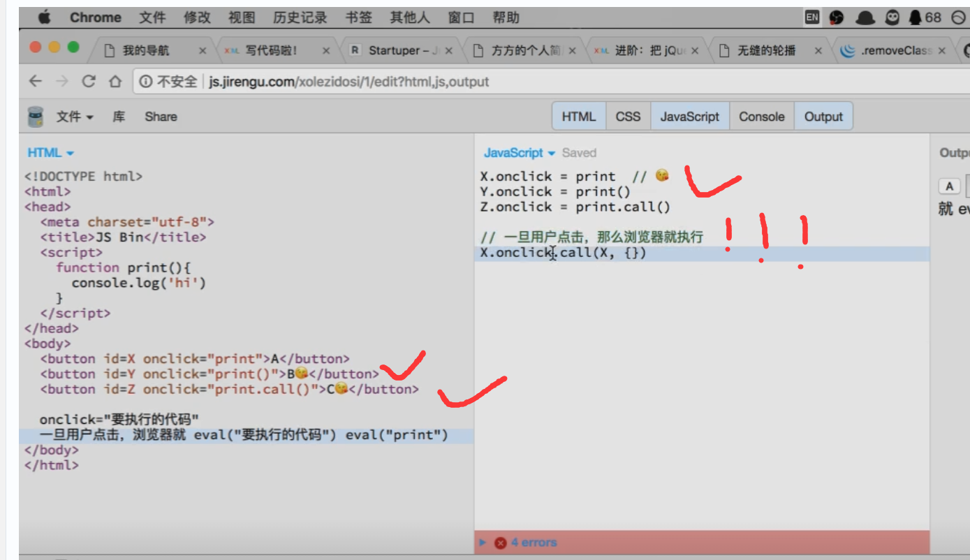Switch to the 无缝的轮播 tab
This screenshot has height=560, width=970.
click(x=765, y=50)
